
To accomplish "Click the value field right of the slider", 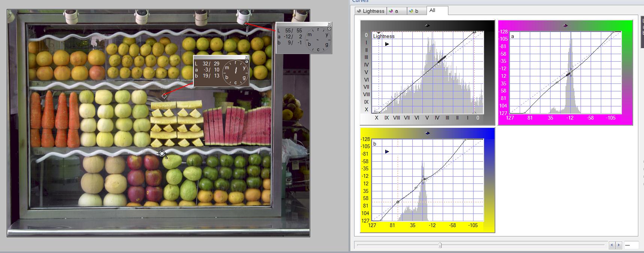I will 631,245.
